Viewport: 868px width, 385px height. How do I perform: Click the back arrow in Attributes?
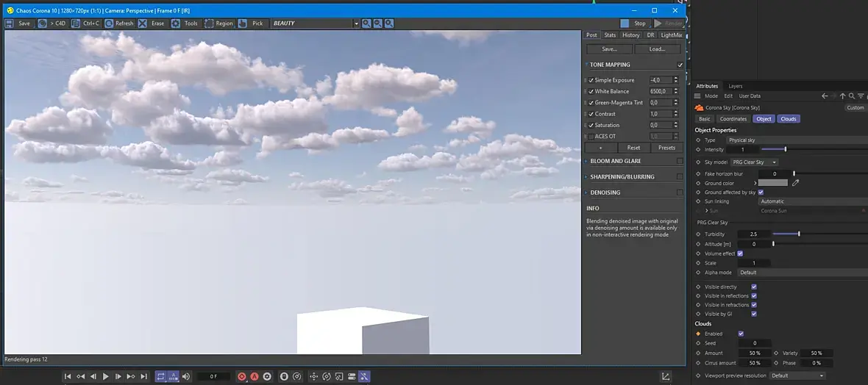[x=825, y=96]
